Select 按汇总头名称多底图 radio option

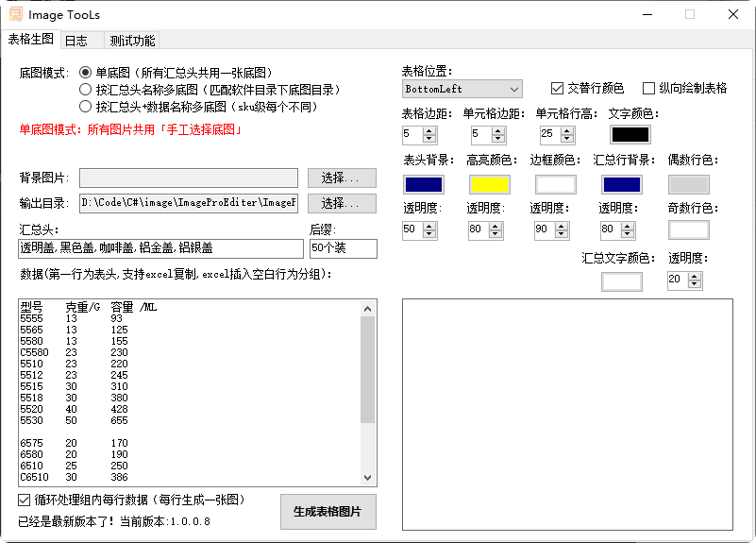(86, 90)
